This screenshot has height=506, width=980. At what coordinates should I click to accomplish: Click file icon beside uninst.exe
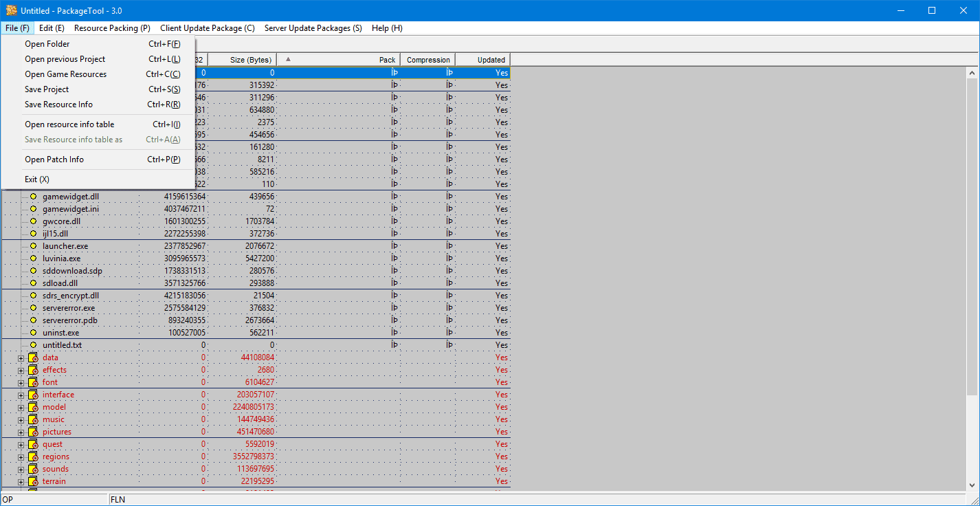tap(33, 333)
